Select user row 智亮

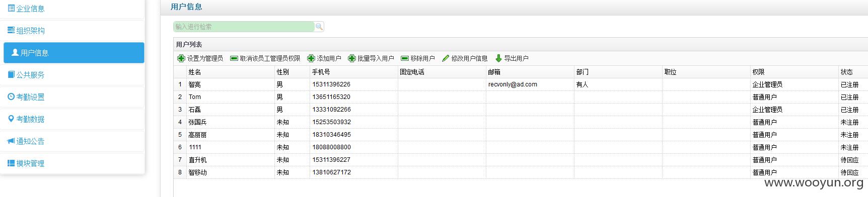click(521, 84)
